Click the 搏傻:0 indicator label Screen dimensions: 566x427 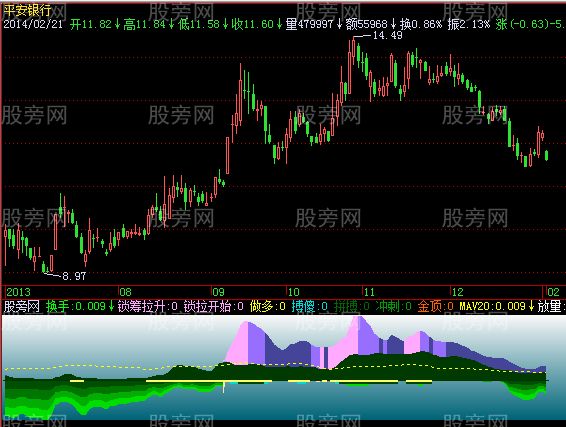click(310, 306)
